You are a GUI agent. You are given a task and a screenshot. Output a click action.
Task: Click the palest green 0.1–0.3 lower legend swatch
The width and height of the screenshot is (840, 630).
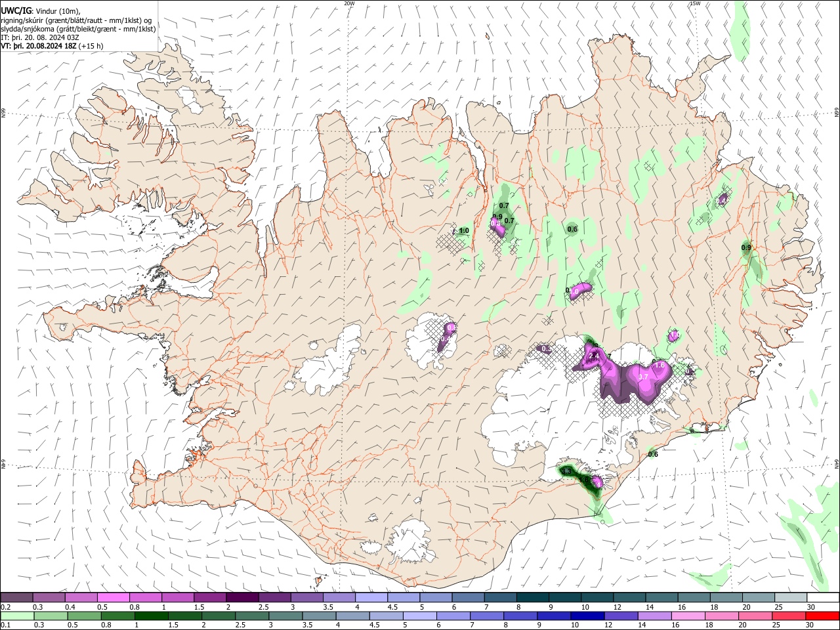pyautogui.click(x=18, y=616)
